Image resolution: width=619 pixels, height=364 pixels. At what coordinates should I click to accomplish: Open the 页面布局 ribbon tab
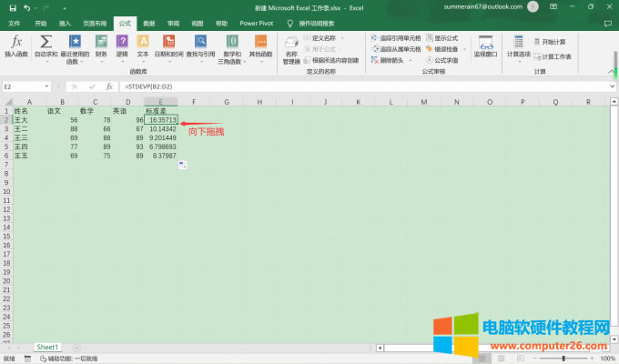[x=94, y=22]
